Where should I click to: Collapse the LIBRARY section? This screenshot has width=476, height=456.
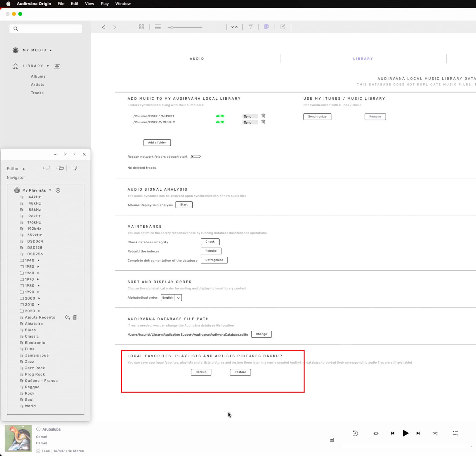(48, 66)
